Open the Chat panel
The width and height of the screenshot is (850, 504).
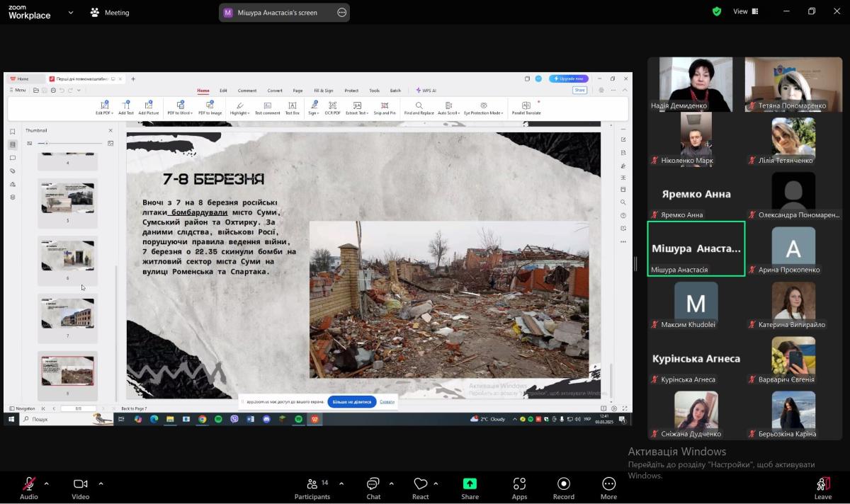[x=373, y=487]
